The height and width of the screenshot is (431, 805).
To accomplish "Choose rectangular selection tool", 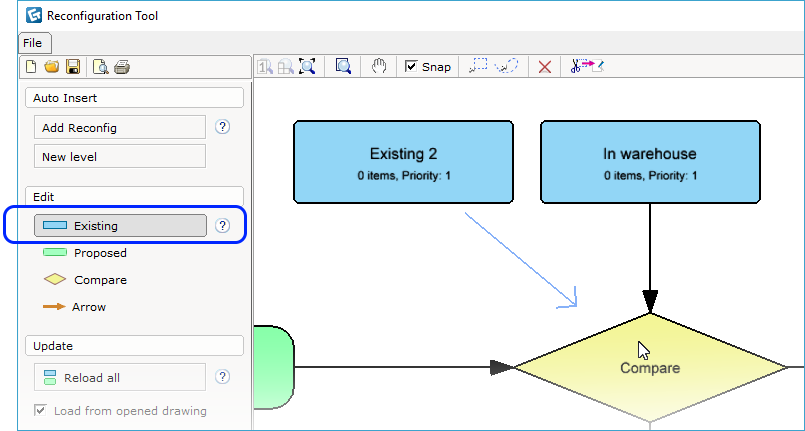I will (478, 67).
